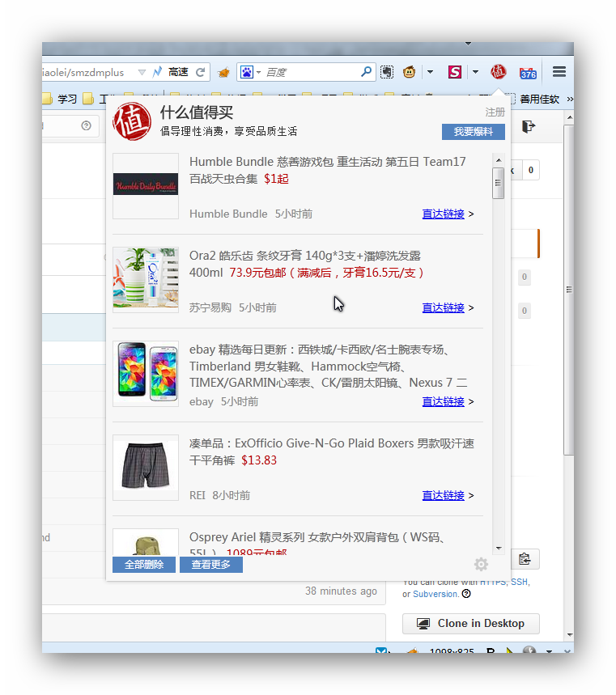The height and width of the screenshot is (695, 616).
Task: Click the Evernote clipper toolbar icon
Action: point(387,72)
